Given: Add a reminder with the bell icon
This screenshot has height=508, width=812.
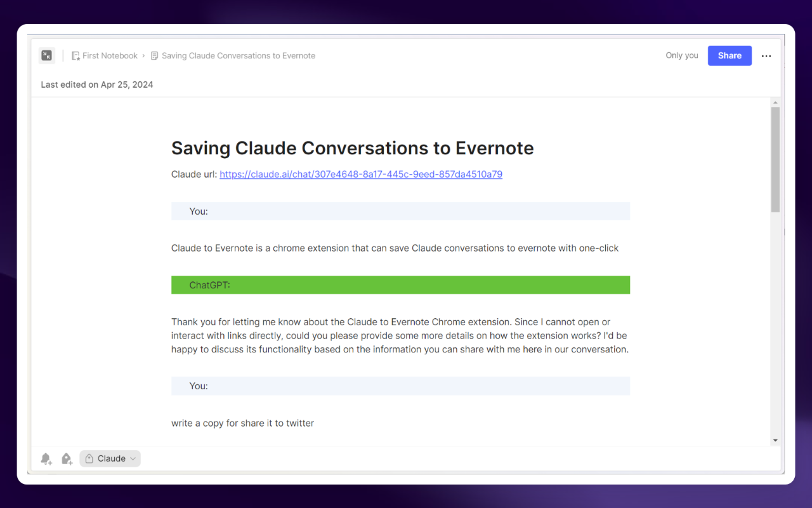Looking at the screenshot, I should point(46,458).
